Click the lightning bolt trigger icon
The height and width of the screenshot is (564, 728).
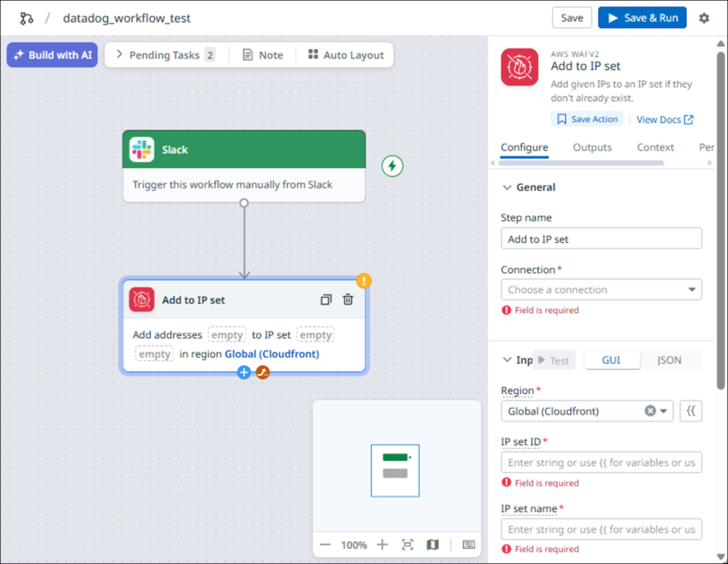pos(392,166)
